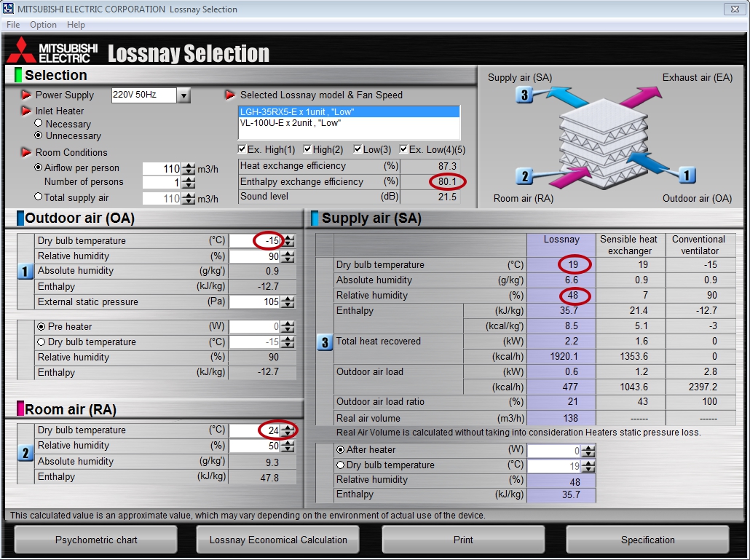The height and width of the screenshot is (560, 750).
Task: Choose Total supply air radio button
Action: pyautogui.click(x=39, y=197)
